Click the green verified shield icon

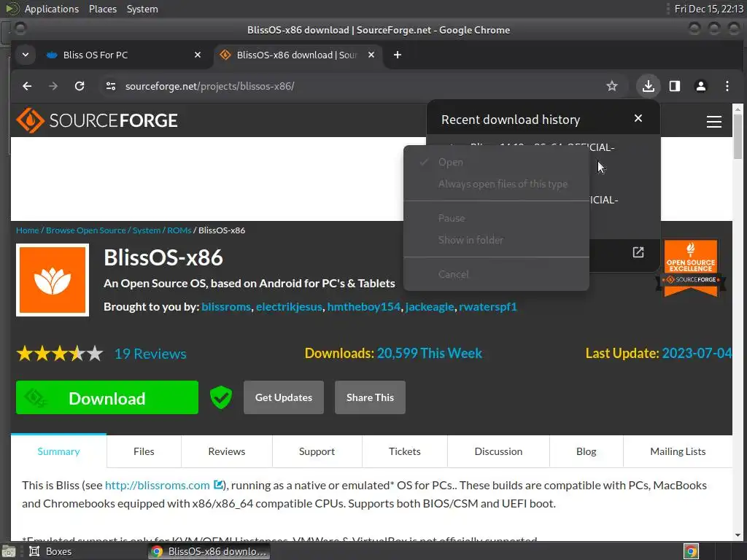click(x=221, y=397)
